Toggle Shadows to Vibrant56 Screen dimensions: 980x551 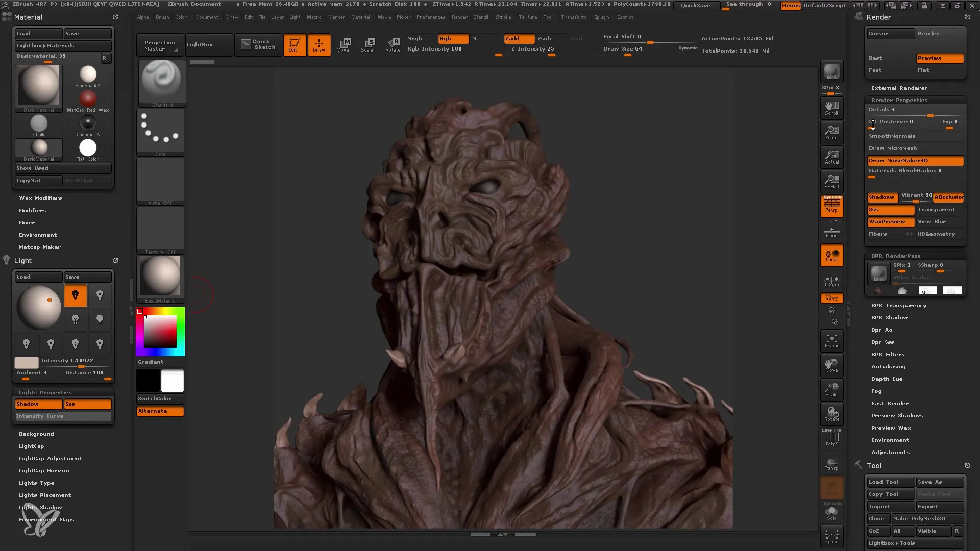[x=881, y=197]
